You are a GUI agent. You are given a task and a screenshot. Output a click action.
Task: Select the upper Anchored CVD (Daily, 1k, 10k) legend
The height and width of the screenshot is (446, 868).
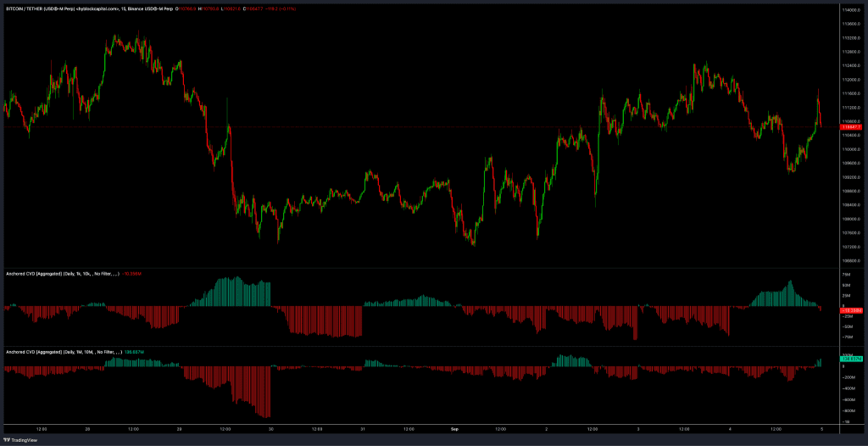[x=61, y=274]
